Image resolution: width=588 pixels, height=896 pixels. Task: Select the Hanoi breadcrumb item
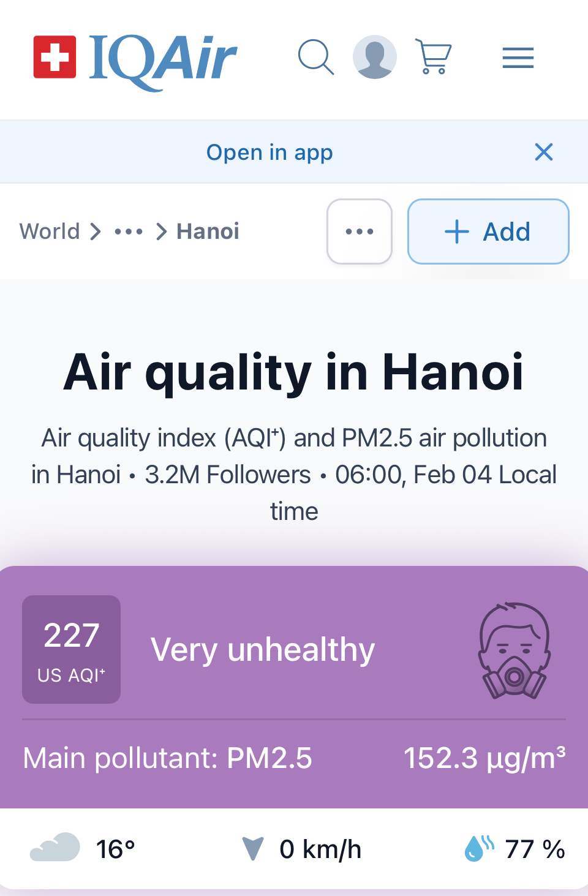(x=208, y=232)
